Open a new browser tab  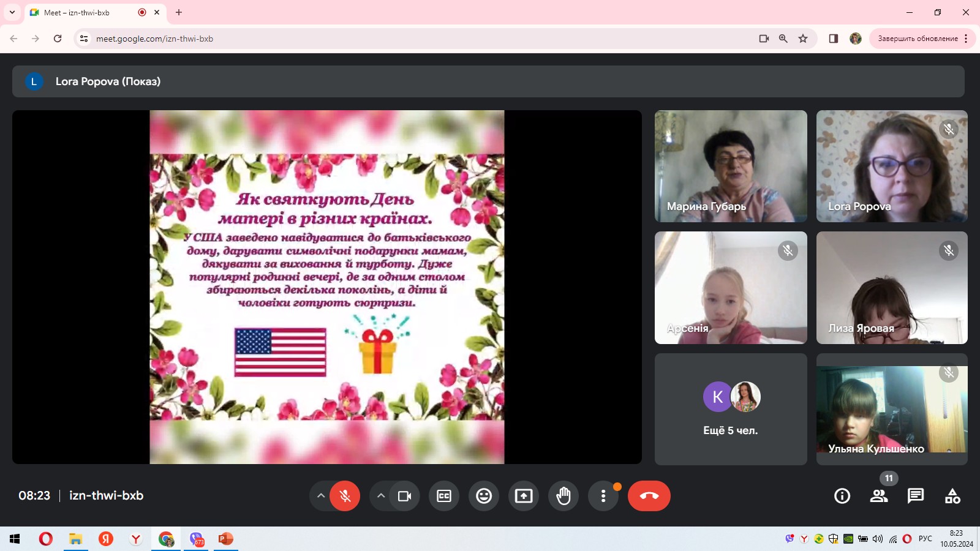[x=179, y=12]
